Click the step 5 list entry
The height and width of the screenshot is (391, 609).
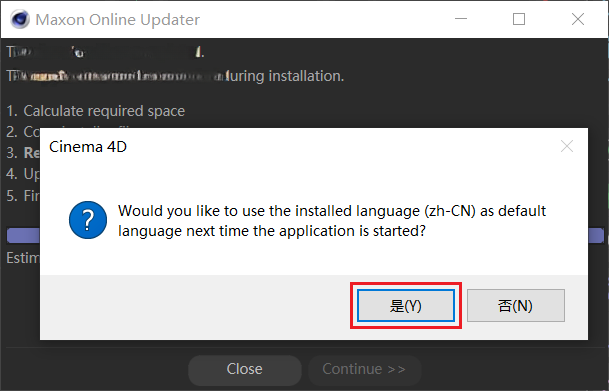pos(23,195)
